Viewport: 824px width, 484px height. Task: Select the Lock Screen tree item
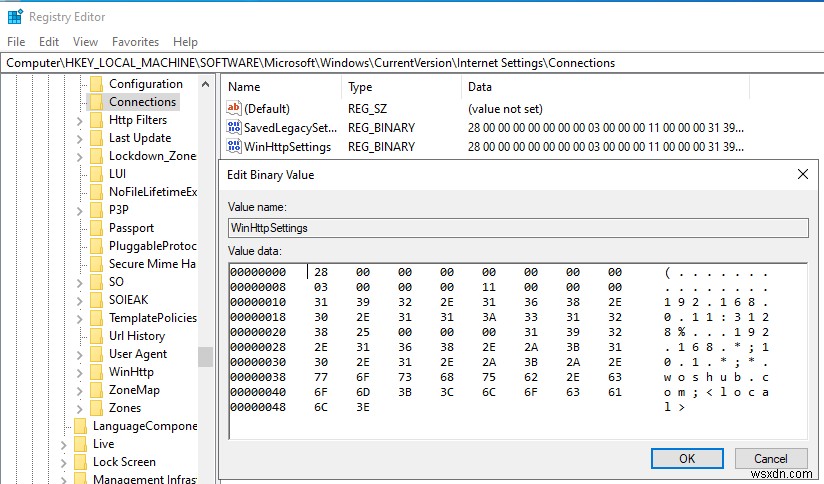pos(124,461)
